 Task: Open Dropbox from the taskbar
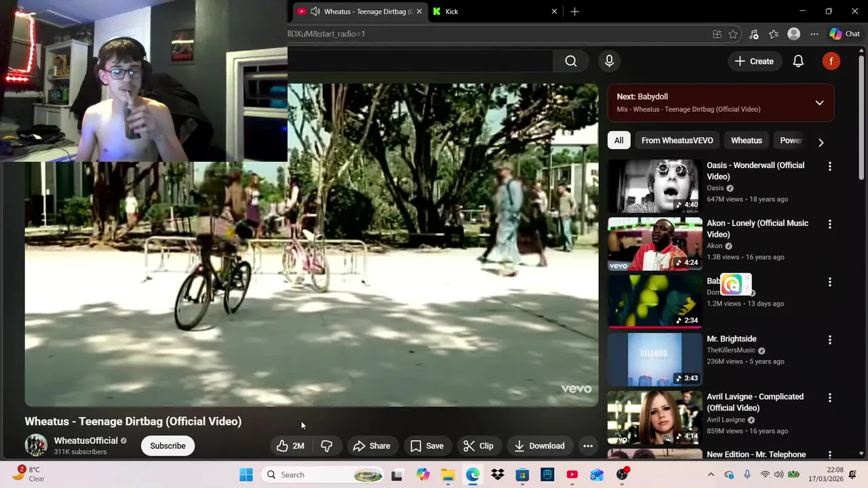(x=498, y=474)
